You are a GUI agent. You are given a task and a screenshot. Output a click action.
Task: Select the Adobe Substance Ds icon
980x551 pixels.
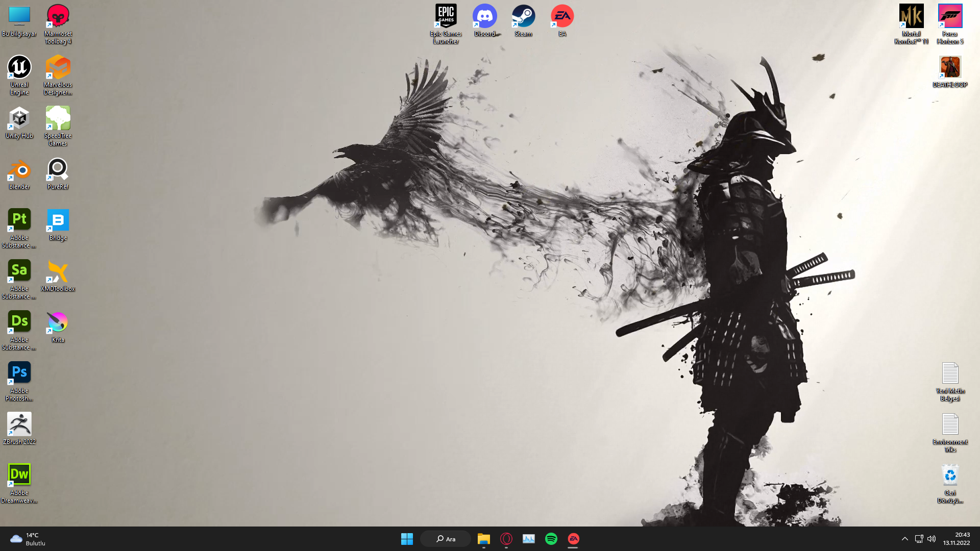[19, 330]
